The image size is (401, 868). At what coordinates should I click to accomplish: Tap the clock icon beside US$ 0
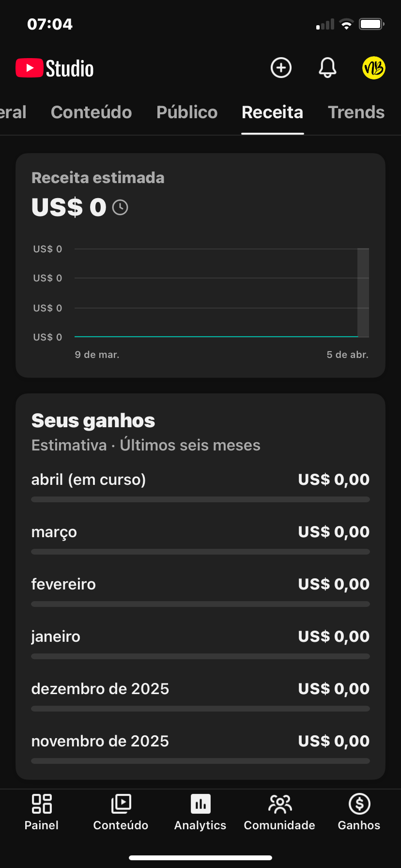(120, 208)
